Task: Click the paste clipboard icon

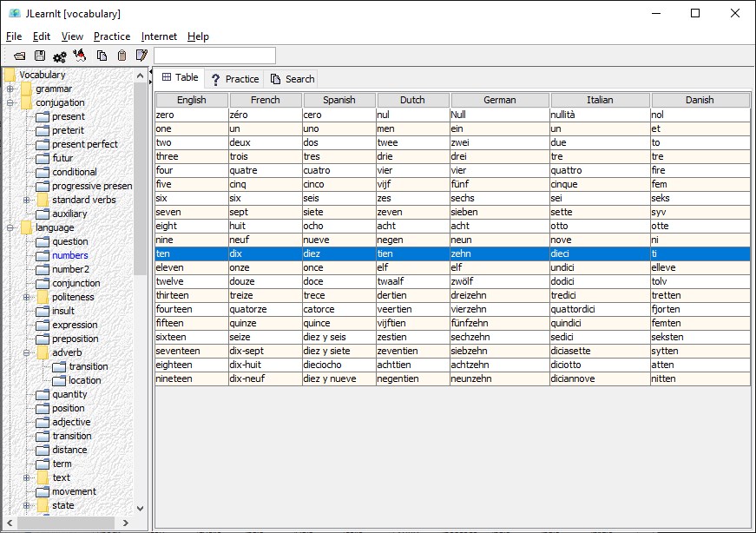Action: [x=122, y=56]
